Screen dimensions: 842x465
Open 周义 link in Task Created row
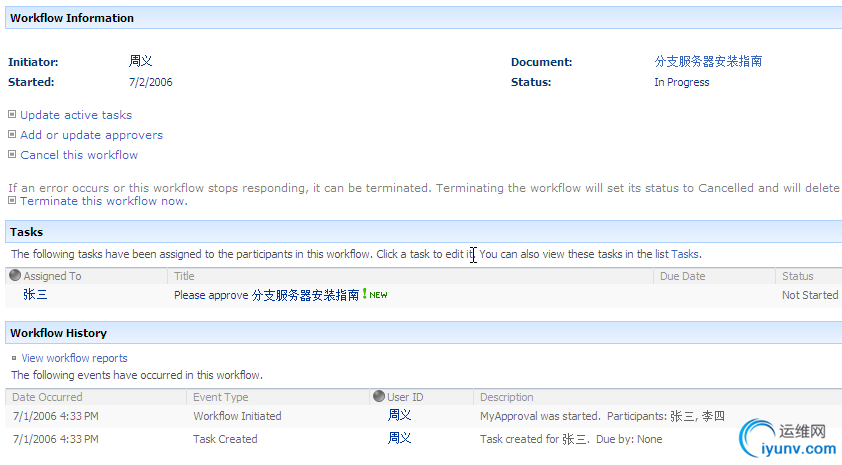400,438
